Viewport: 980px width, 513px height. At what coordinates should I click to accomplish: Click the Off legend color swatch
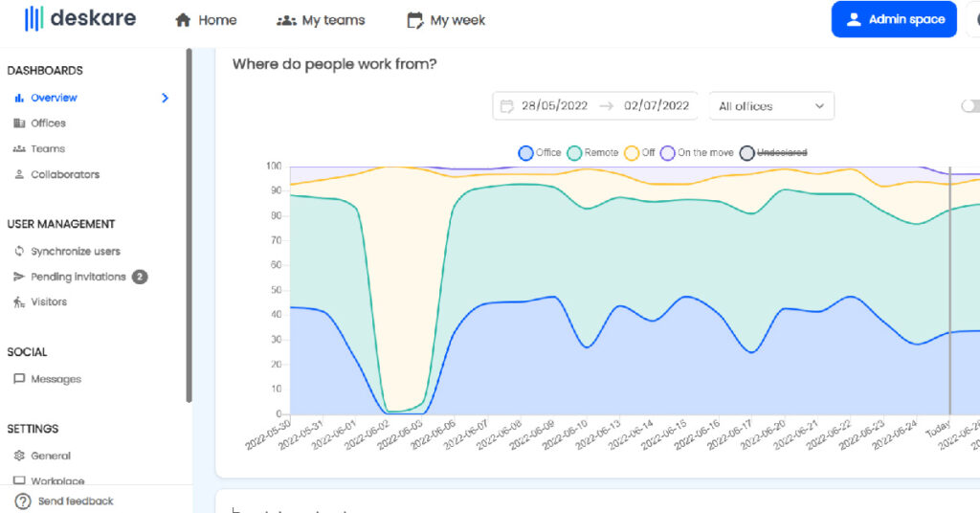point(632,153)
